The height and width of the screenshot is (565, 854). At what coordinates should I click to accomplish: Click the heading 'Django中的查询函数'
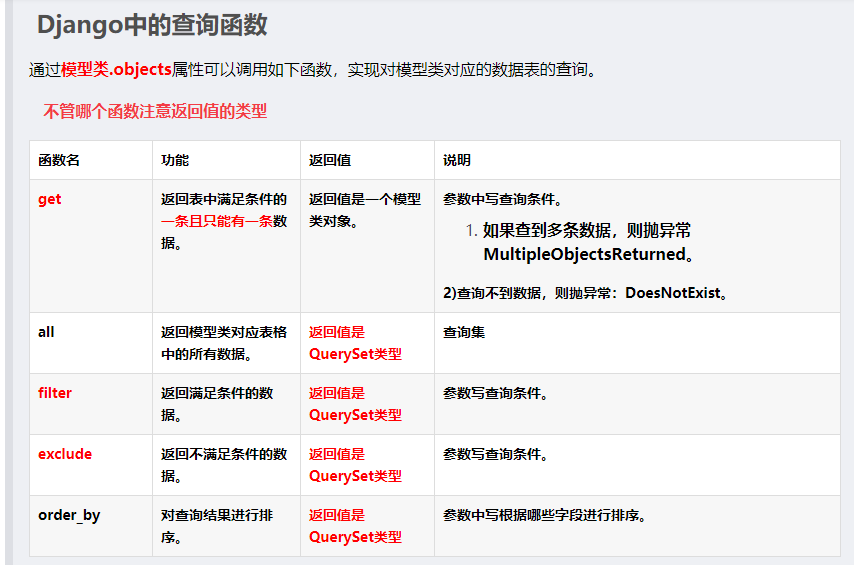[152, 25]
